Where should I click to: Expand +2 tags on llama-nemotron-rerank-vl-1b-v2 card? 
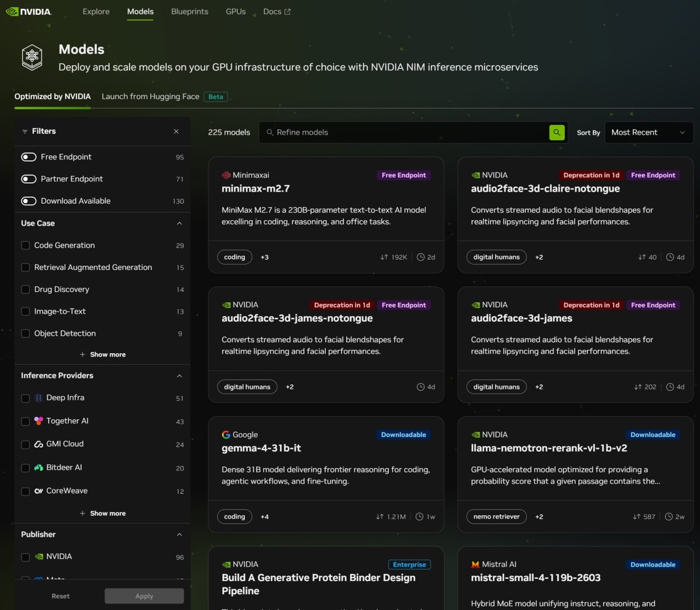(539, 517)
